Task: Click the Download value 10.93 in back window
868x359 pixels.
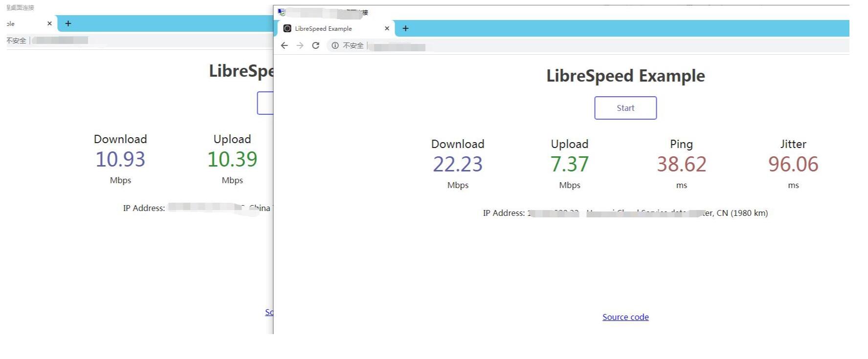Action: pyautogui.click(x=120, y=159)
